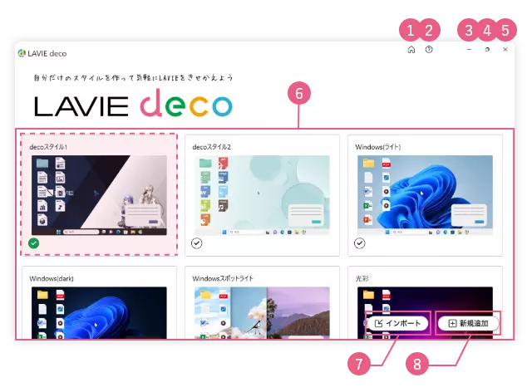Click the Windows(dark) title text
The image size is (532, 392).
pos(52,278)
